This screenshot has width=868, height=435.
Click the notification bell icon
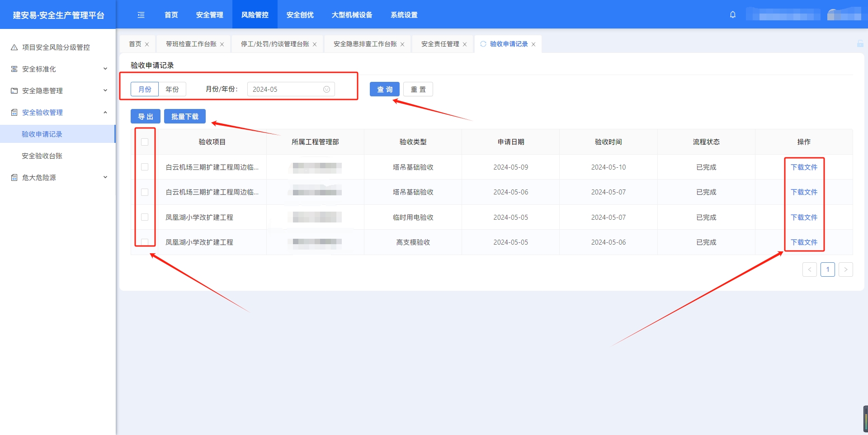[733, 14]
